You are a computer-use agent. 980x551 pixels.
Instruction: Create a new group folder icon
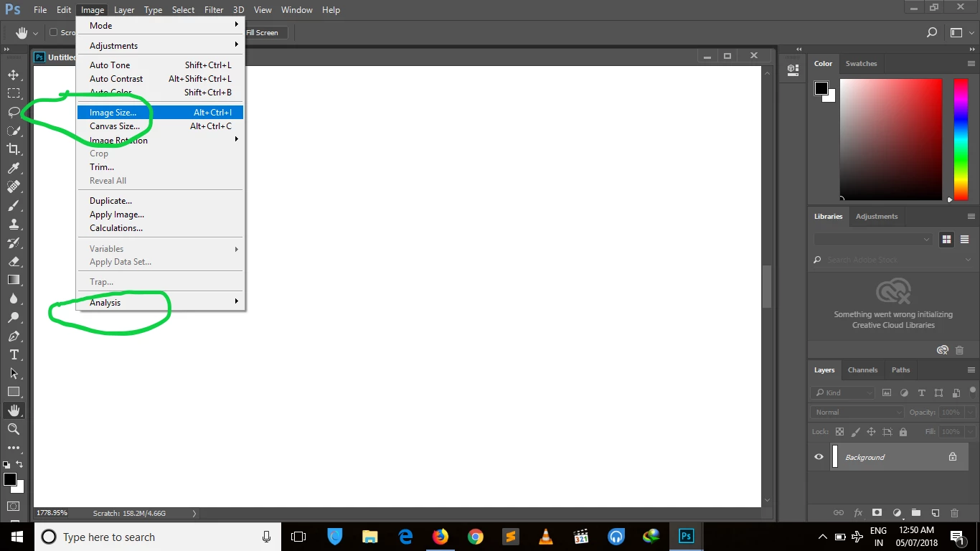point(916,513)
